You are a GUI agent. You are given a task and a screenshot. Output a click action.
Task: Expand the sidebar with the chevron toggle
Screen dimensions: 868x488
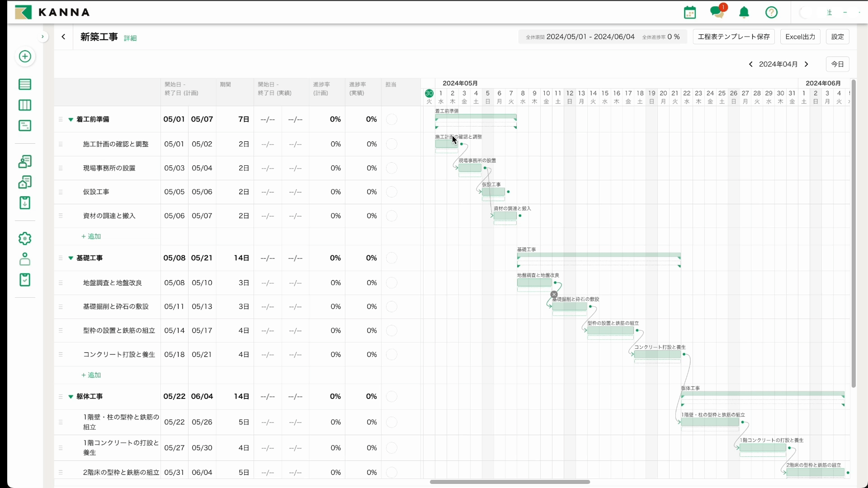tap(42, 37)
